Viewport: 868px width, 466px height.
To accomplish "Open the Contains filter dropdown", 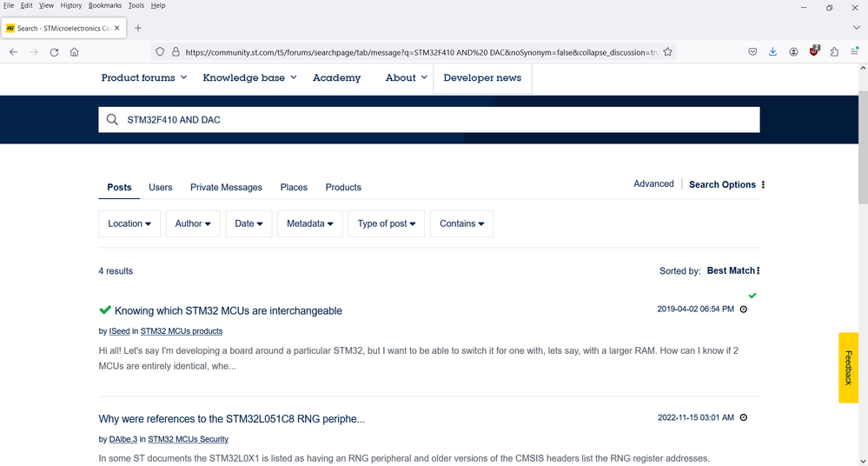I will coord(461,223).
